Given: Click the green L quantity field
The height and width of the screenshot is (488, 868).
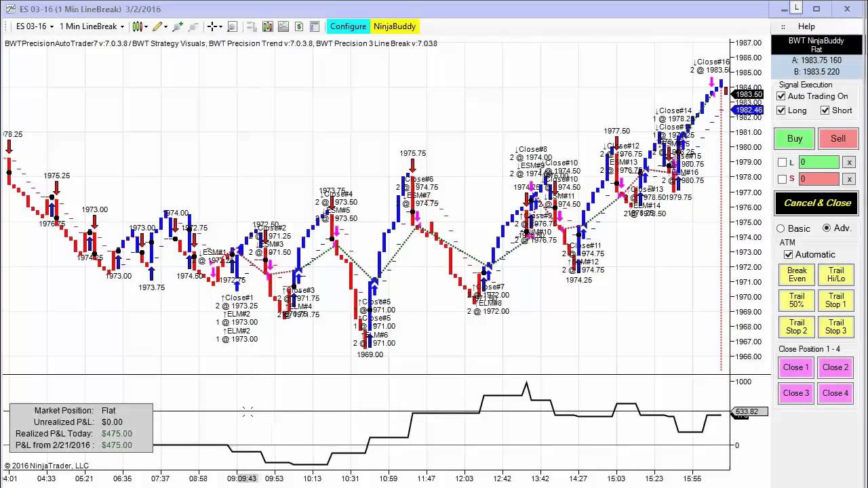Looking at the screenshot, I should [818, 163].
